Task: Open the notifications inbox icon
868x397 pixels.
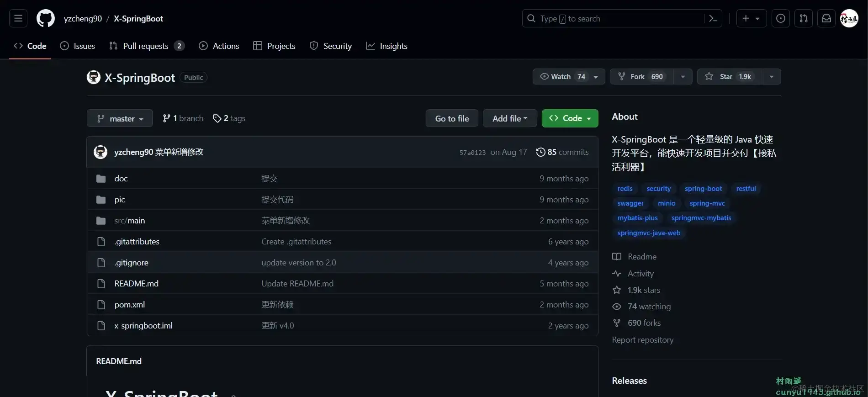Action: click(826, 18)
